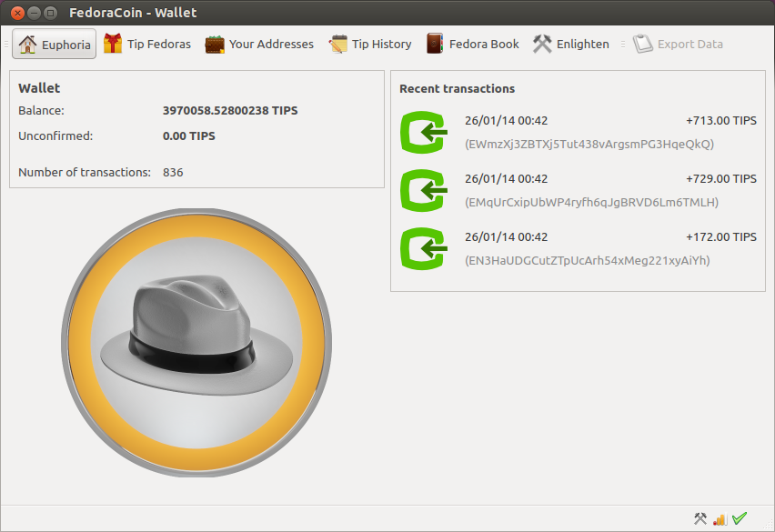Maximize the FedoraCoin Wallet window
The width and height of the screenshot is (775, 532).
coord(50,13)
